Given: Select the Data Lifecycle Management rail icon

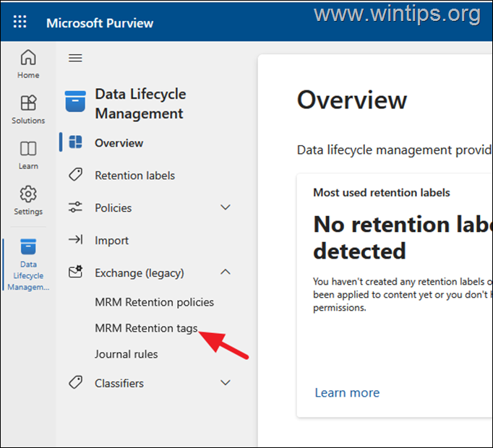Looking at the screenshot, I should coord(28,248).
